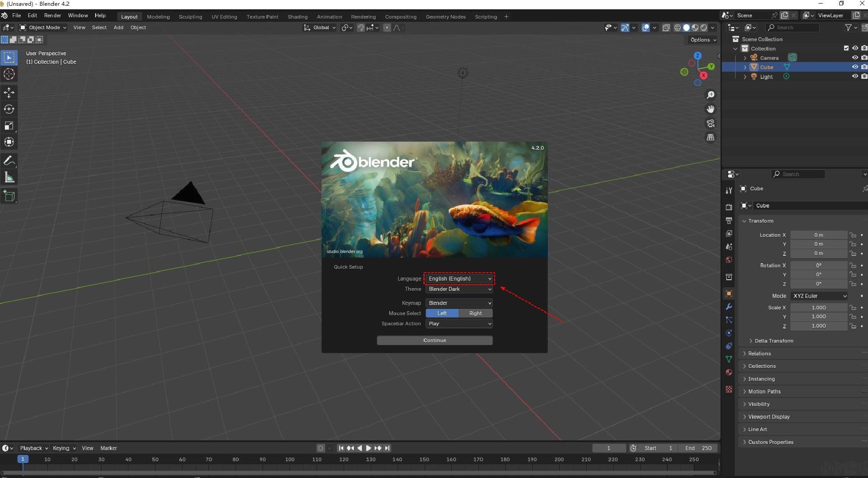Expand the Cube tree item
Viewport: 868px width, 478px height.
point(745,67)
